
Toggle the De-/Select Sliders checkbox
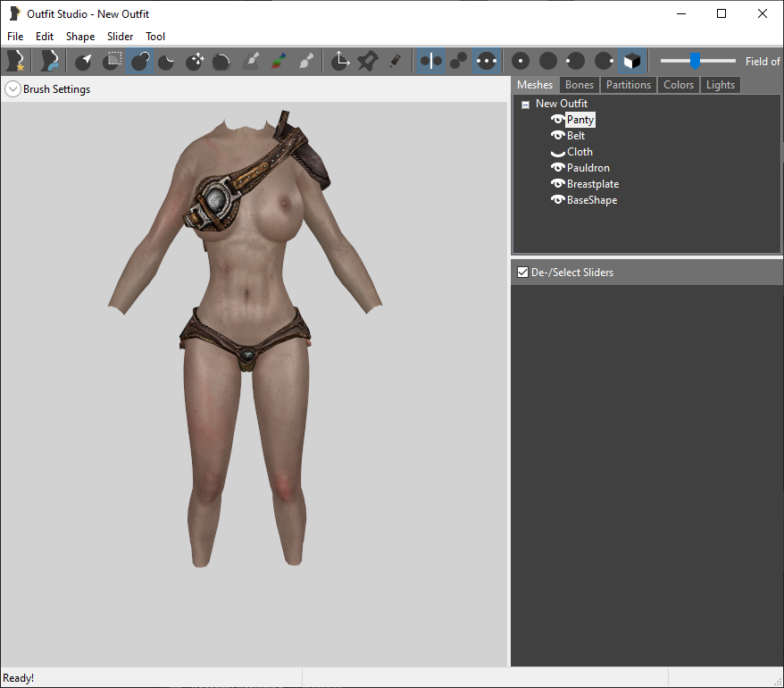522,273
